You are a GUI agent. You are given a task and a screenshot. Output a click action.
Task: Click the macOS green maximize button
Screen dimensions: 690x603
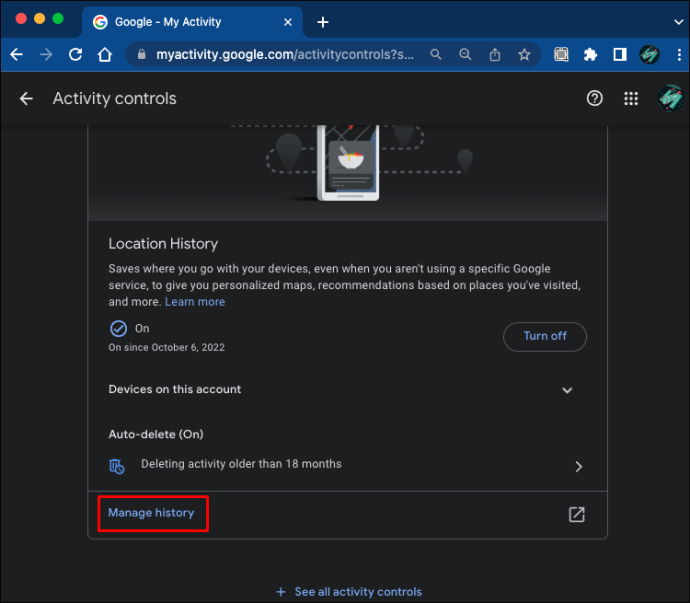(x=58, y=18)
